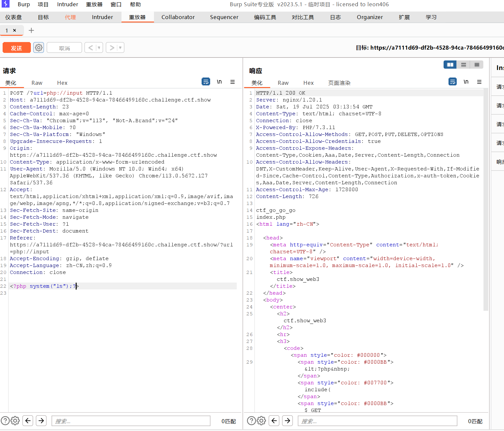This screenshot has height=431, width=504.
Task: Open response search settings gear
Action: (x=261, y=420)
